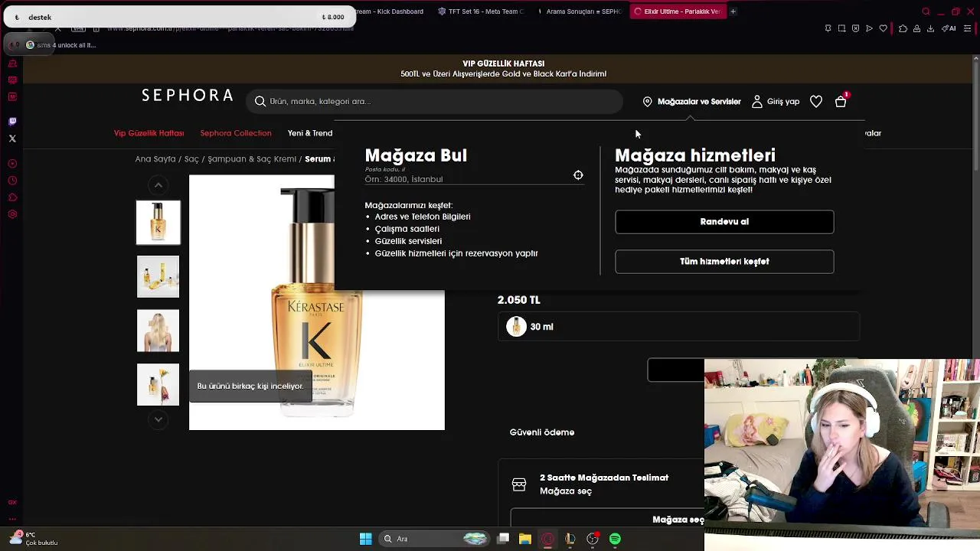
Task: Click Giriş yap to sign in
Action: (x=783, y=101)
